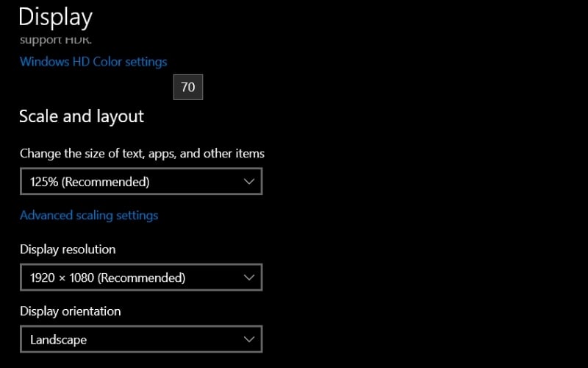Click the Display page title
588x368 pixels.
coord(56,17)
